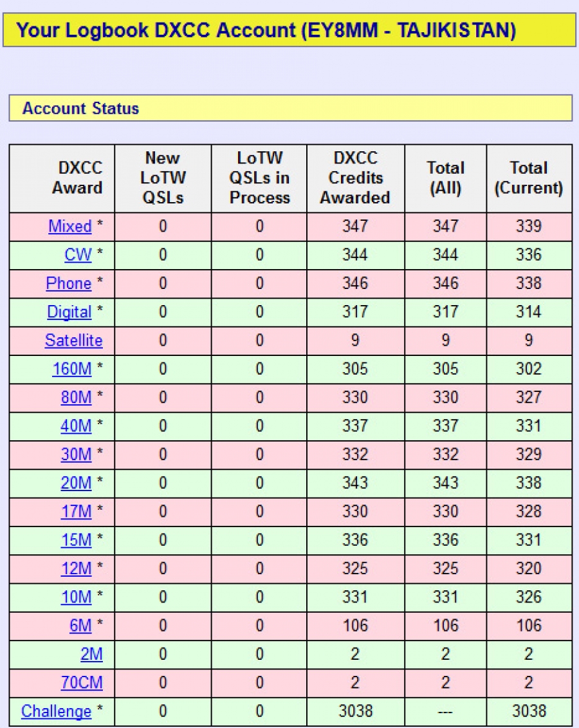Select 30M row Total (Current) value 329

click(529, 454)
